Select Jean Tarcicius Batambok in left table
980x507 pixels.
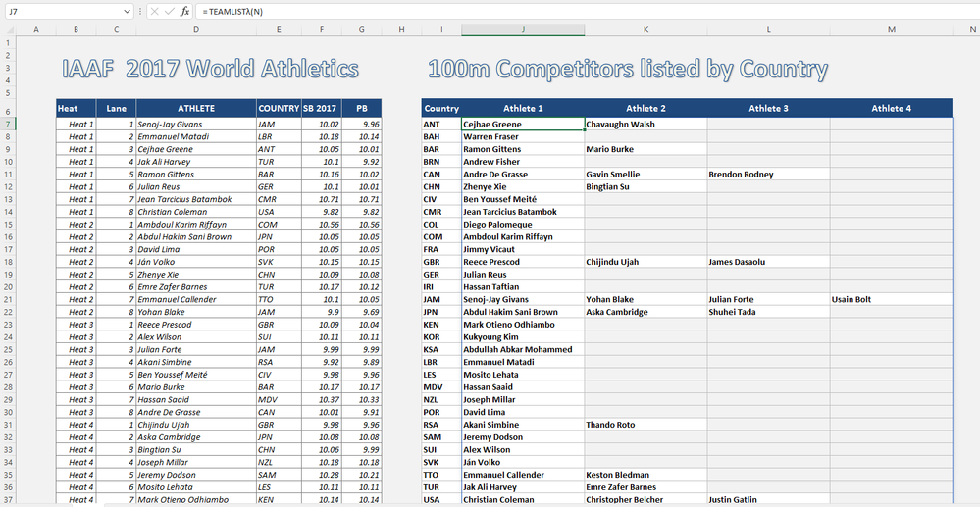pyautogui.click(x=196, y=199)
